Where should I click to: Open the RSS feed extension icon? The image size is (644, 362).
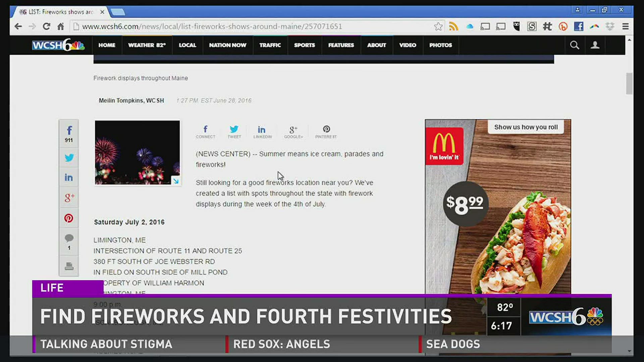(453, 26)
